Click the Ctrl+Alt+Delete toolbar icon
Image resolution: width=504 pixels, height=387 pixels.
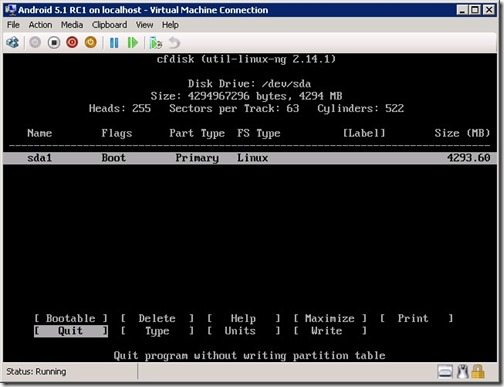[13, 43]
